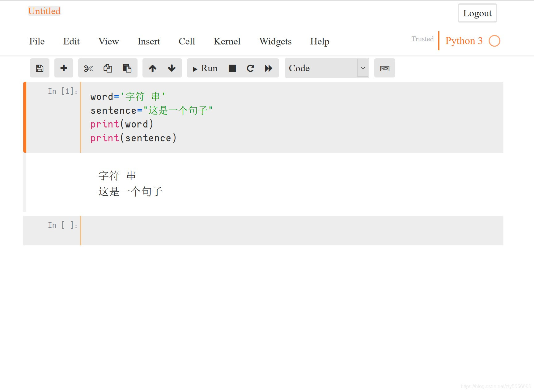Screen dimensions: 534x392
Task: Rename the notebook via the Untitled title
Action: tap(44, 11)
